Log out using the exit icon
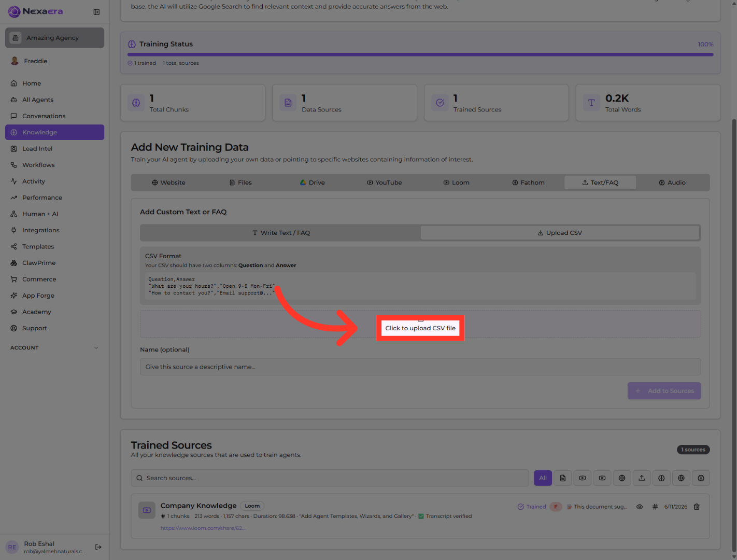The image size is (737, 560). pyautogui.click(x=98, y=547)
